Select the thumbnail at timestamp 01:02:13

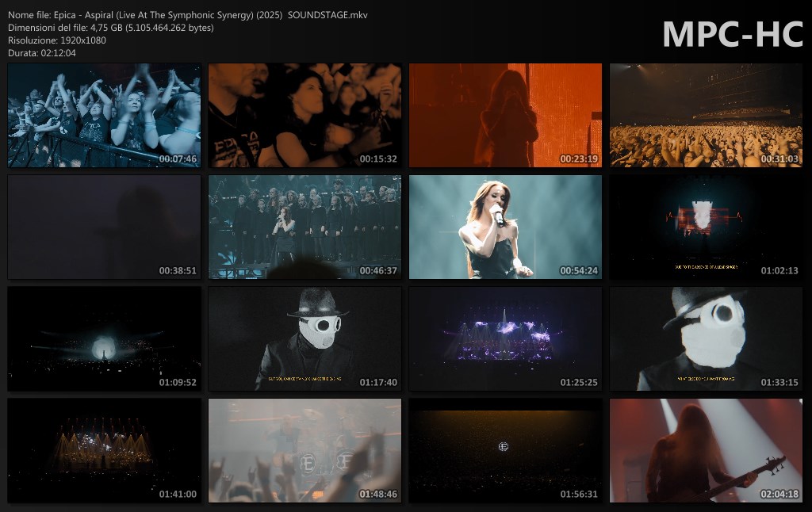[706, 227]
